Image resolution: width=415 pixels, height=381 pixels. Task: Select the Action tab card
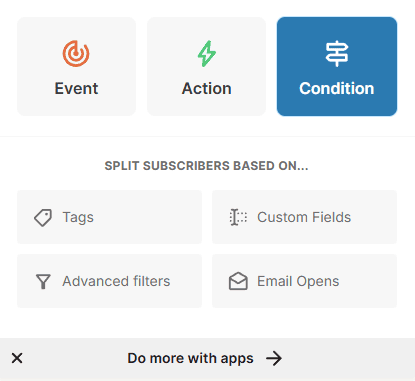coord(206,67)
